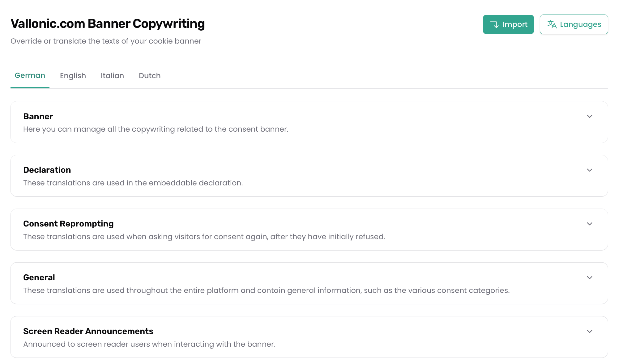The width and height of the screenshot is (619, 364).
Task: Expand Screen Reader Announcements chevron
Action: point(590,332)
